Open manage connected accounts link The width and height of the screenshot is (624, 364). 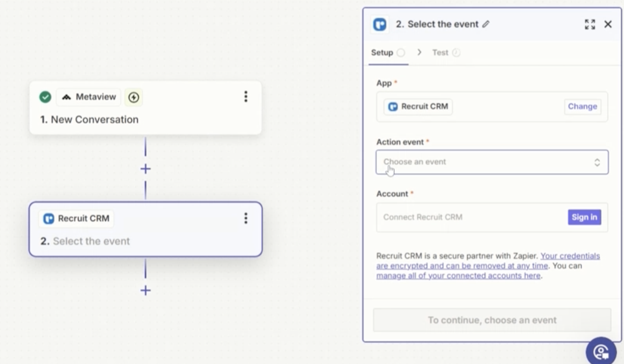(x=458, y=276)
